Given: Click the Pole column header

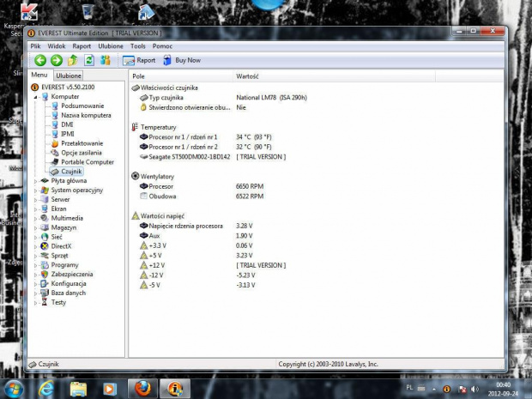Looking at the screenshot, I should coord(180,76).
